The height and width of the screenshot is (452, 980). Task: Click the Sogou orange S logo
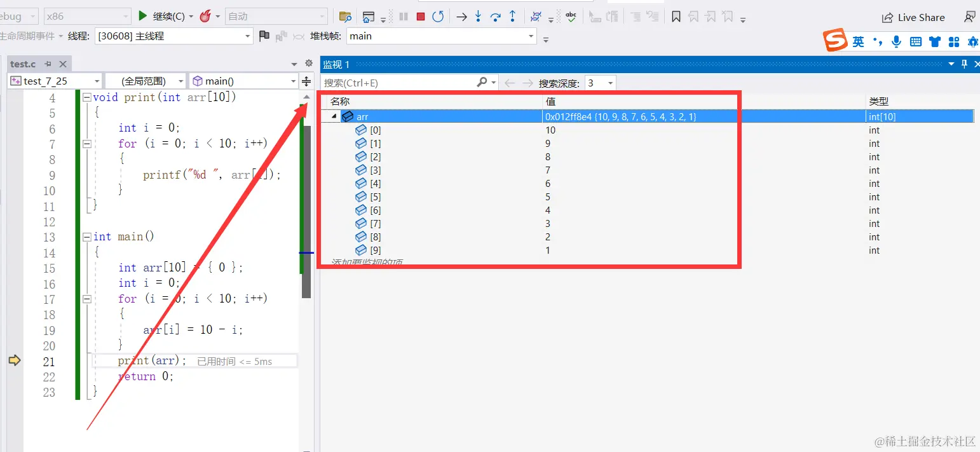(836, 41)
